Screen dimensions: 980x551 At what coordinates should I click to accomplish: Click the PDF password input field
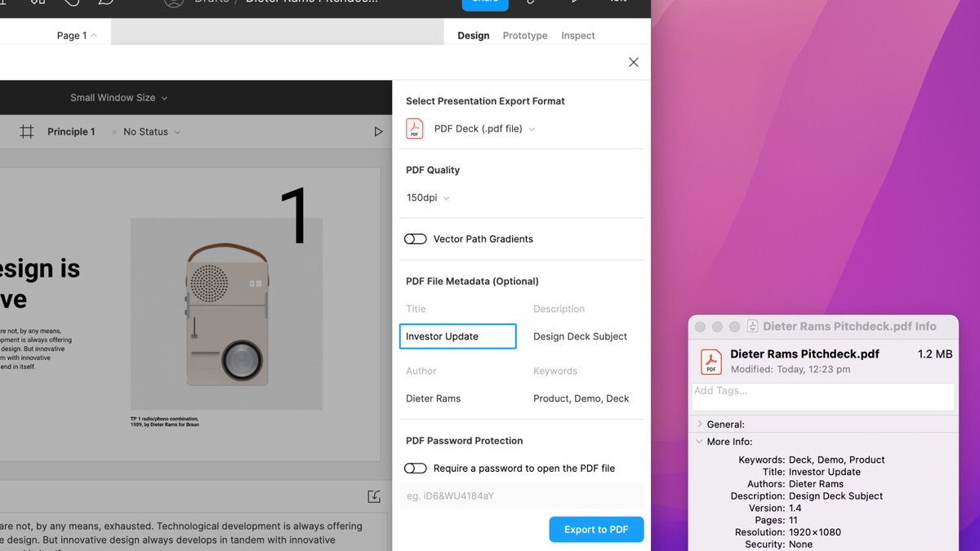pyautogui.click(x=522, y=495)
